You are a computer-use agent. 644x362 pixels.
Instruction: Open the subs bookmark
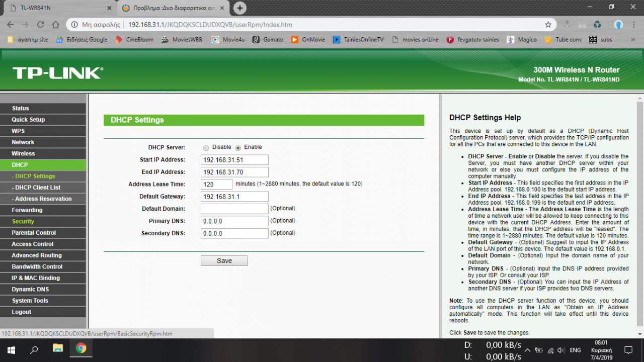tap(601, 39)
